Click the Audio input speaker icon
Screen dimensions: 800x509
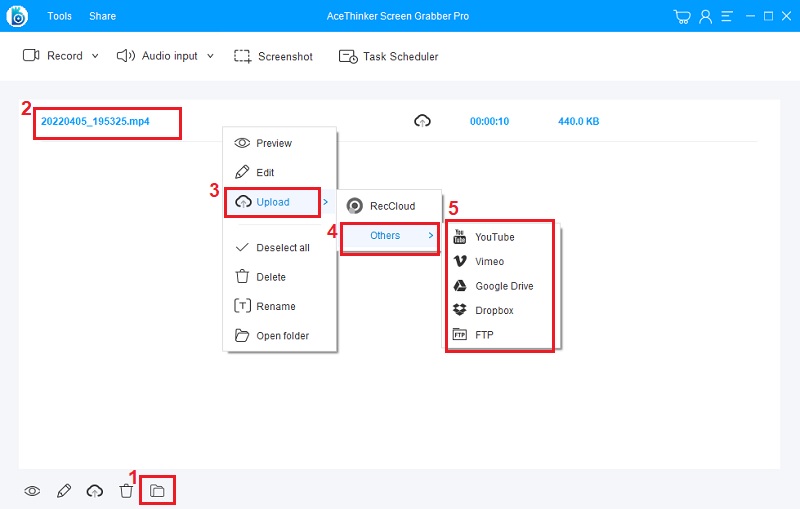[126, 56]
